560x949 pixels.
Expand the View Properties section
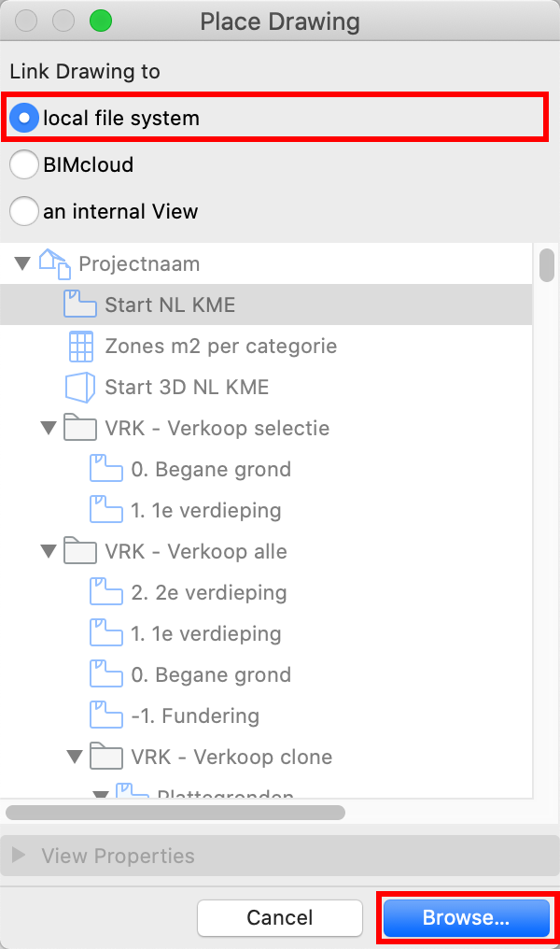point(19,856)
